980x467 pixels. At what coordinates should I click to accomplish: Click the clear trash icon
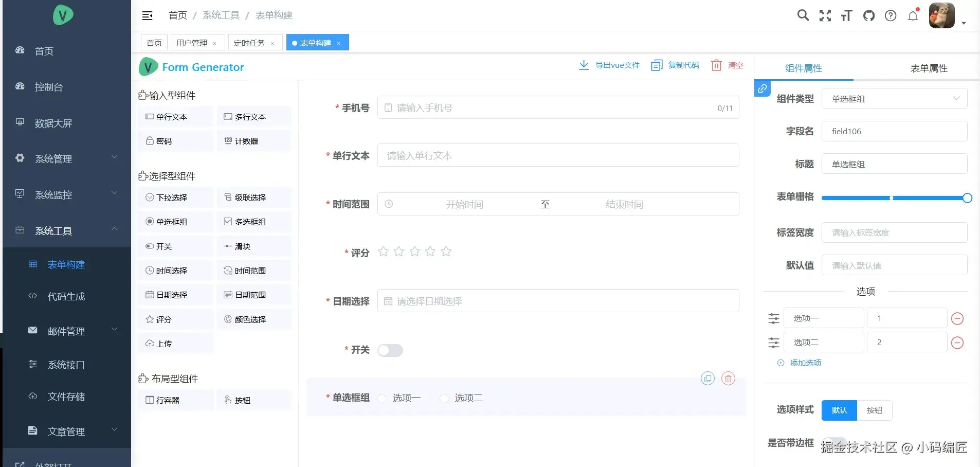pyautogui.click(x=716, y=65)
